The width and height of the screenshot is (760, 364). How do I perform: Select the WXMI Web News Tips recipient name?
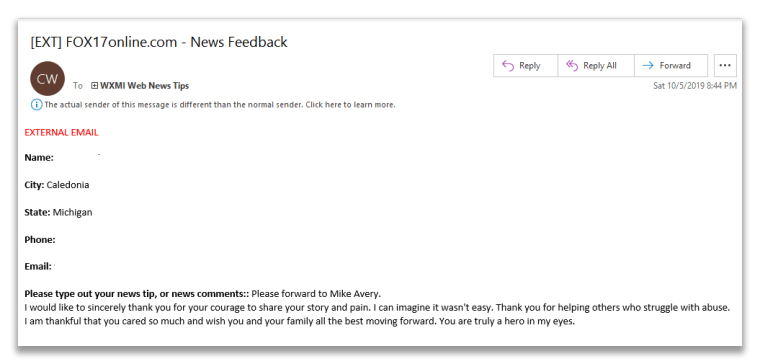pos(144,86)
